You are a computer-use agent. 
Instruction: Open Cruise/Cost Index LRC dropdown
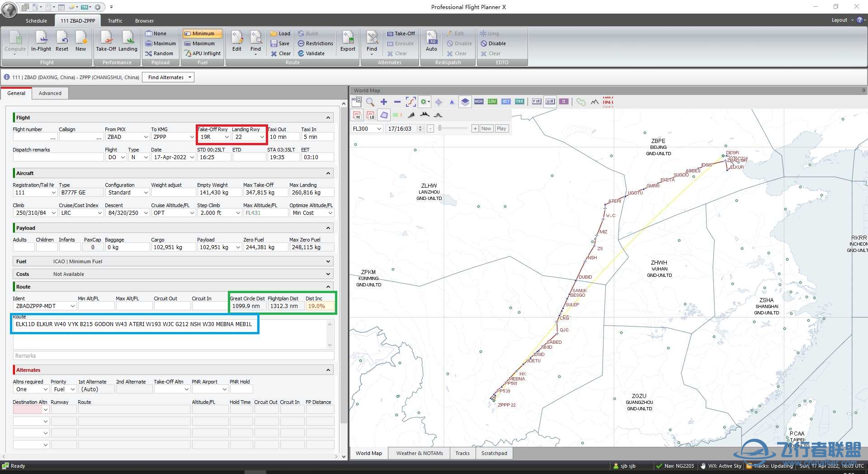coord(99,213)
